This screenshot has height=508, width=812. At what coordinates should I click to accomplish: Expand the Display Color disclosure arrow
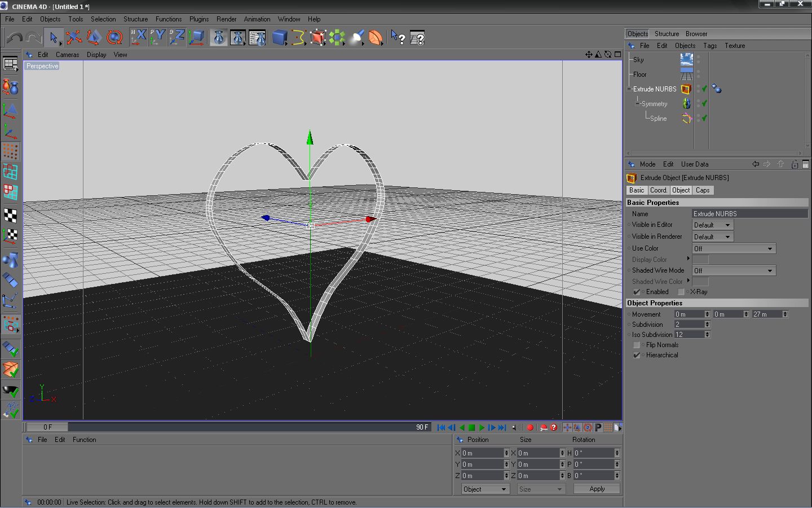[x=688, y=259]
